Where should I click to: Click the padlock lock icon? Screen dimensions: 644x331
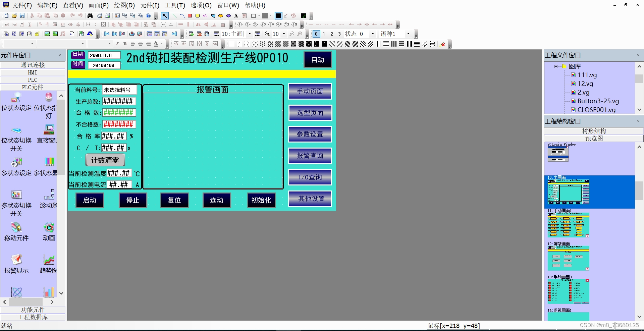(x=223, y=24)
